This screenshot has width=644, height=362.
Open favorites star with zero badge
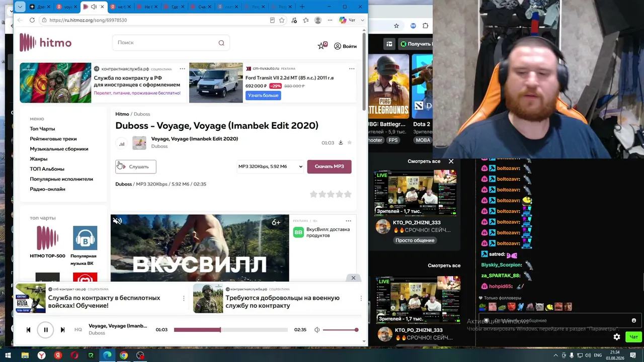tap(322, 46)
